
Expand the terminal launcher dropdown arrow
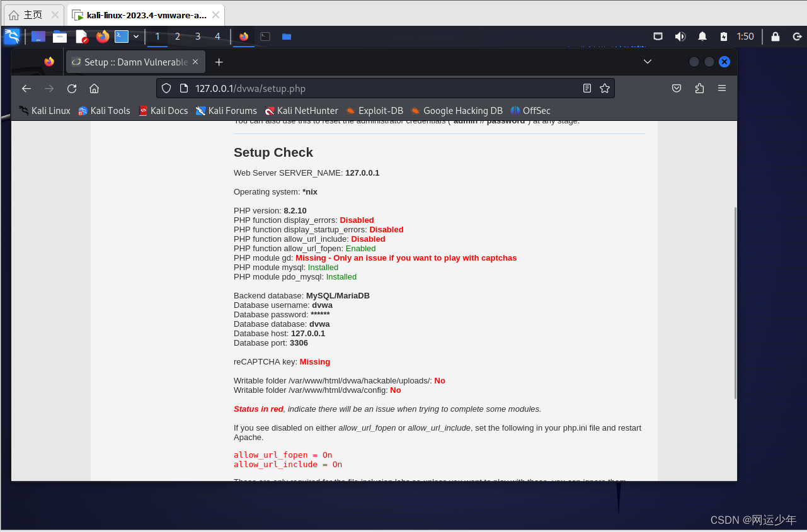point(136,37)
